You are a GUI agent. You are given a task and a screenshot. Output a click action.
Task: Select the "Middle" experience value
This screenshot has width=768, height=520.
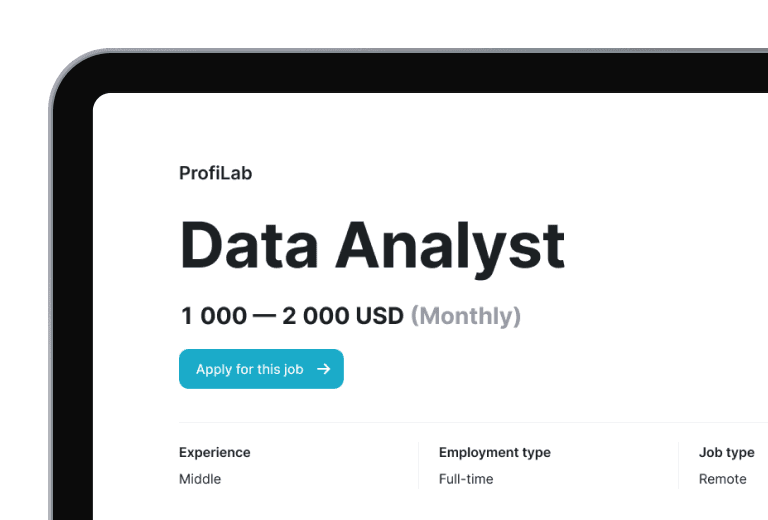200,479
